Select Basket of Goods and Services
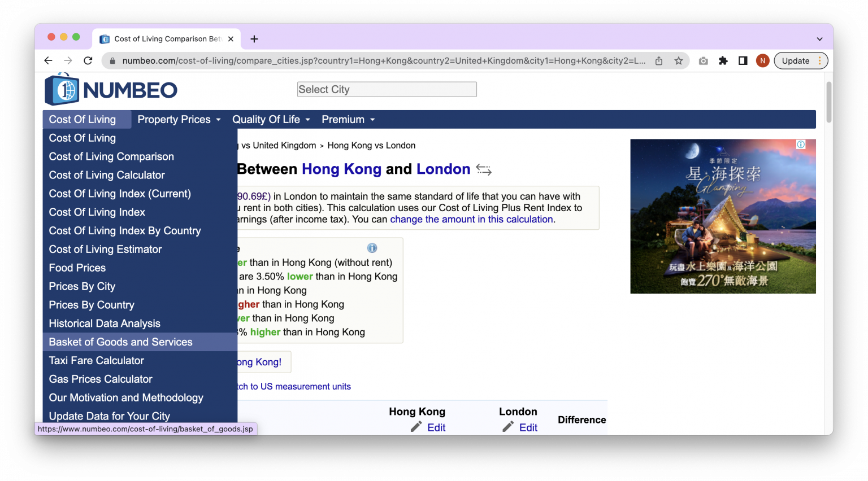Image resolution: width=868 pixels, height=481 pixels. [x=120, y=342]
